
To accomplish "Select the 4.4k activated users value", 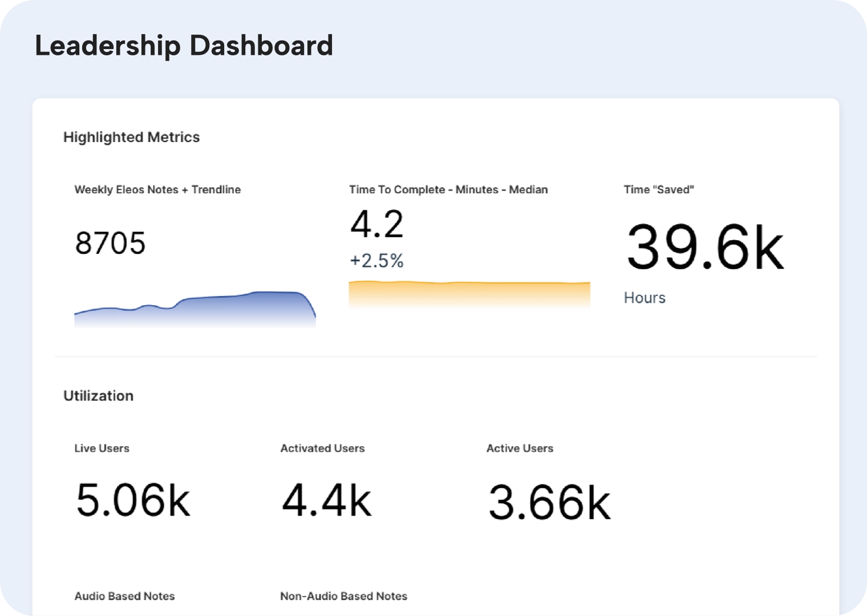I will point(326,500).
